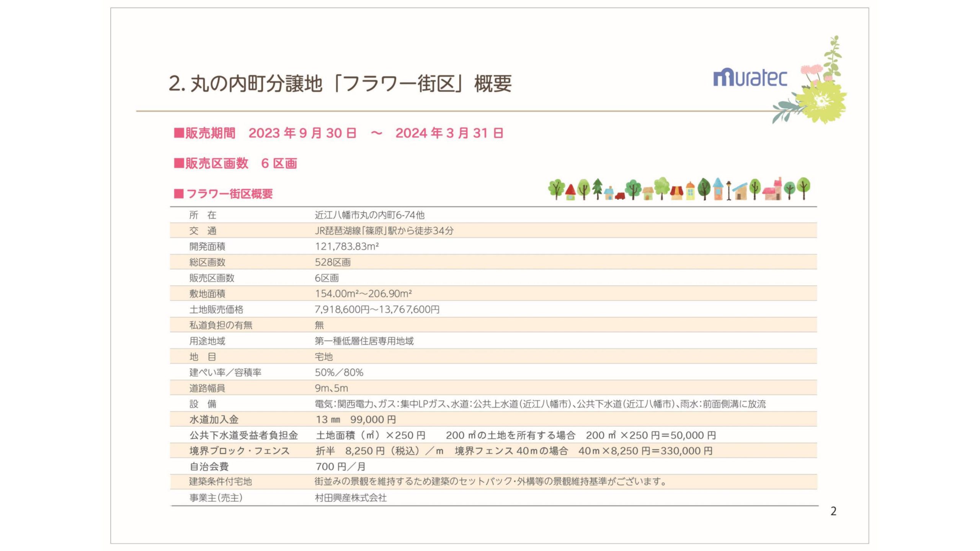Viewport: 980px width, 551px height.
Task: Click the slide title 丸の内町分譲地「フラワー街区」概要
Action: [340, 83]
